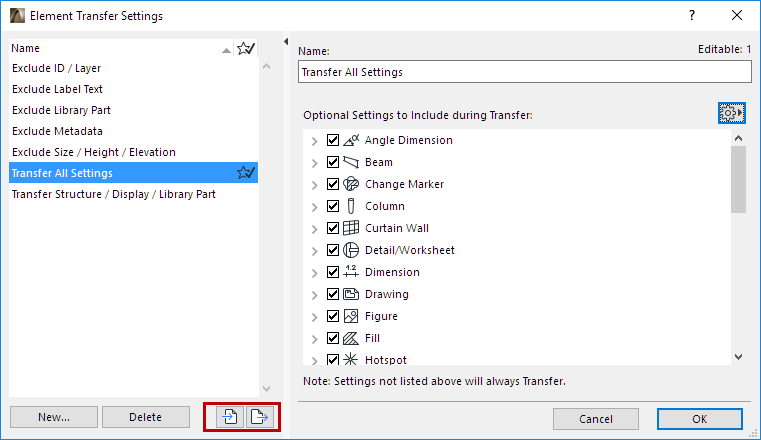The width and height of the screenshot is (761, 440).
Task: Select Exclude Metadata list entry
Action: [57, 131]
